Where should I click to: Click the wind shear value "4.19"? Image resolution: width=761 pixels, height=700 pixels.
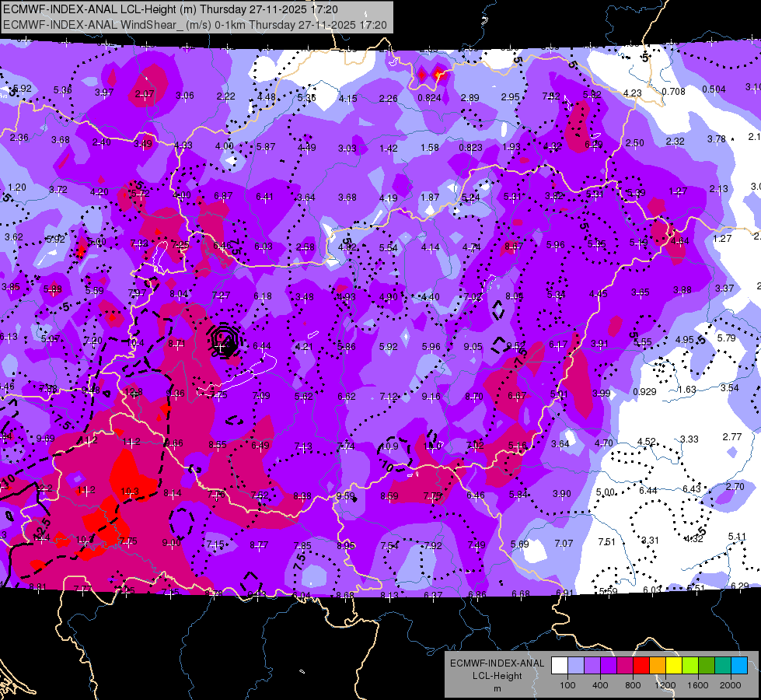[388, 198]
